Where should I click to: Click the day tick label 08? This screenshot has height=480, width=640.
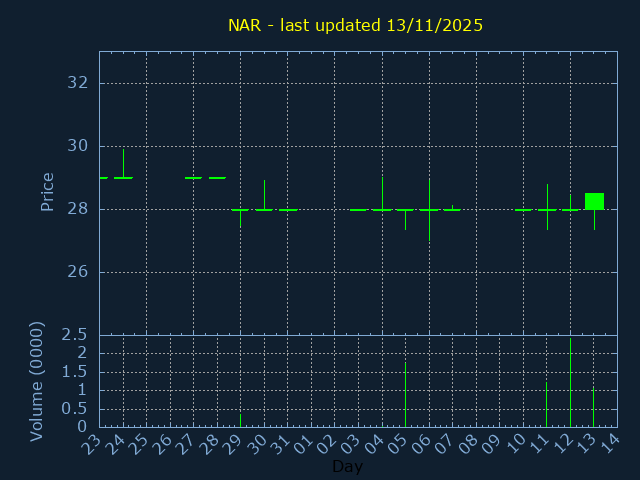click(x=470, y=445)
